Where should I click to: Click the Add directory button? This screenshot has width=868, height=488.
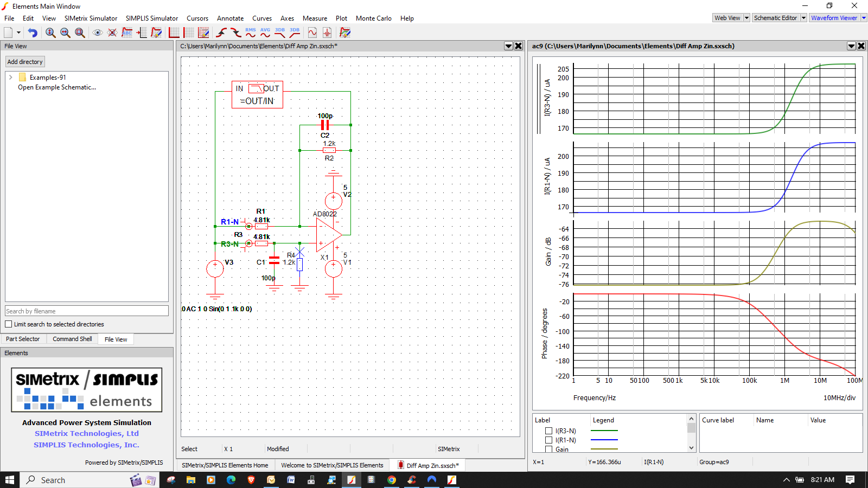coord(25,62)
